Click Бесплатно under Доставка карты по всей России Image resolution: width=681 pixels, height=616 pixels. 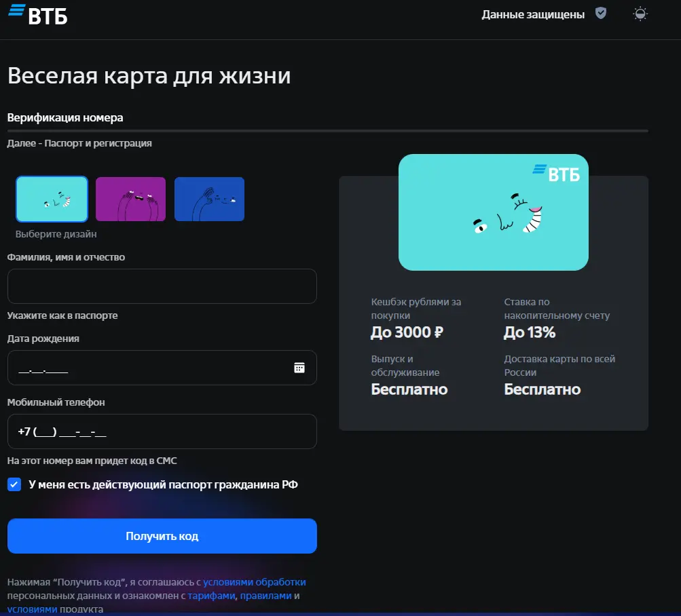tap(542, 389)
